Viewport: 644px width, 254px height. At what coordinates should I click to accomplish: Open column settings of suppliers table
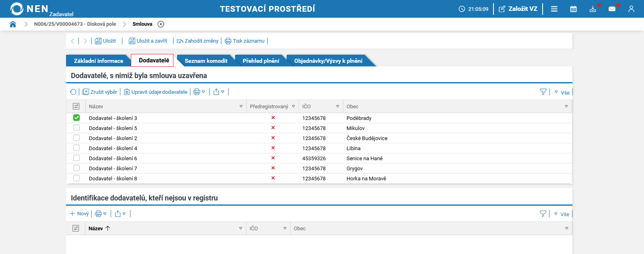[76, 106]
